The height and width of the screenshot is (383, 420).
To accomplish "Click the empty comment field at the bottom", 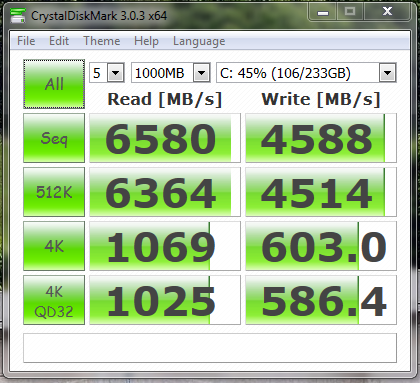I will click(210, 348).
